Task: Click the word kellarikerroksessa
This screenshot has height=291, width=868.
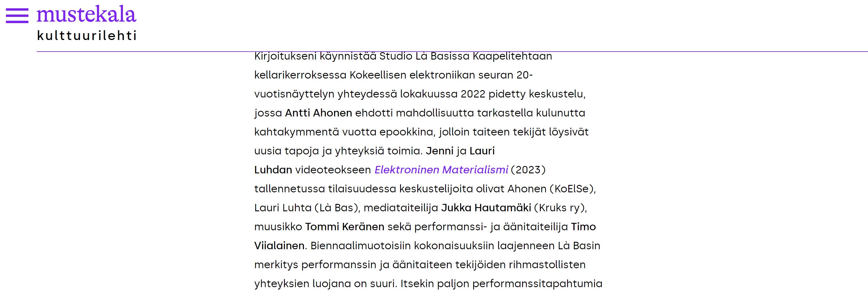Action: 300,75
